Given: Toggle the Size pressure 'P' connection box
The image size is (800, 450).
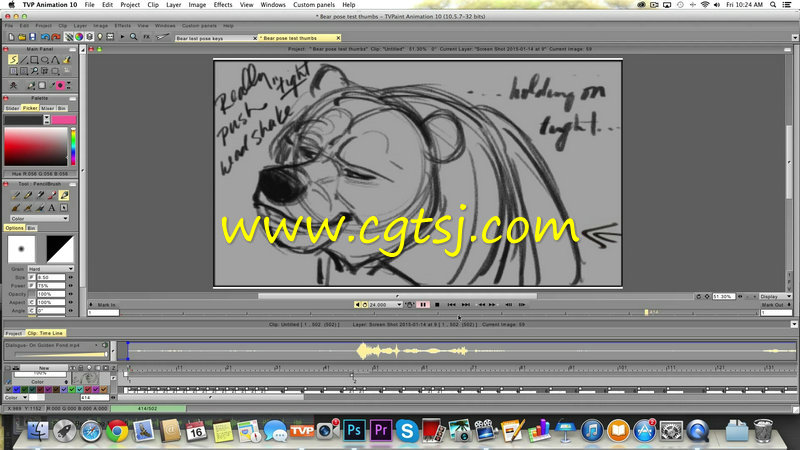Looking at the screenshot, I should pyautogui.click(x=32, y=278).
